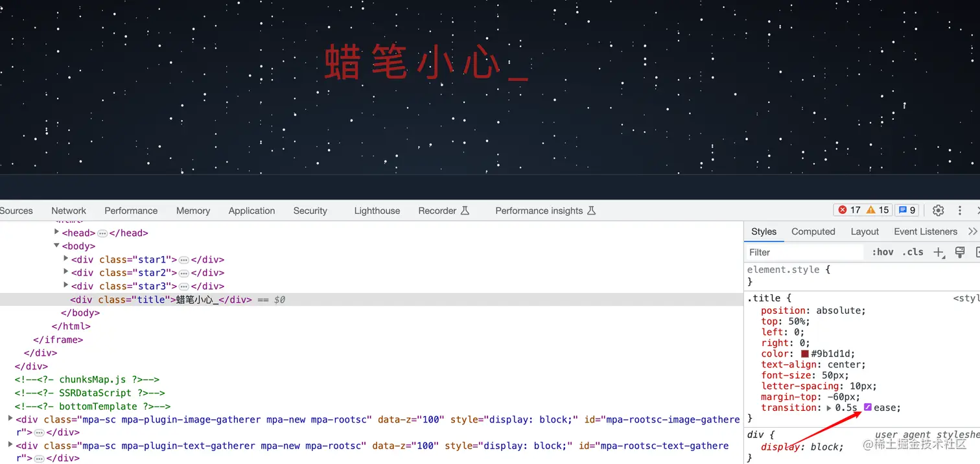Show more sidebar tabs with double chevron
The height and width of the screenshot is (464, 980).
pyautogui.click(x=972, y=231)
